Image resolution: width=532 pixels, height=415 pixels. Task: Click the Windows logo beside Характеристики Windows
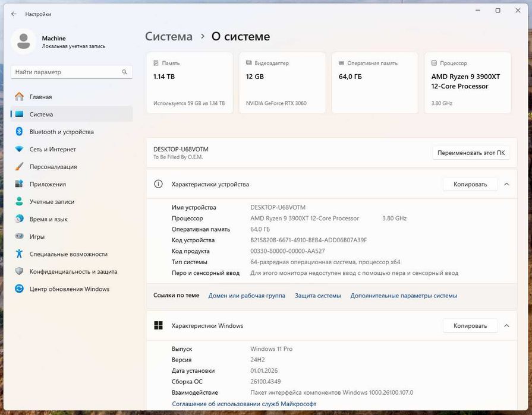[x=158, y=325]
